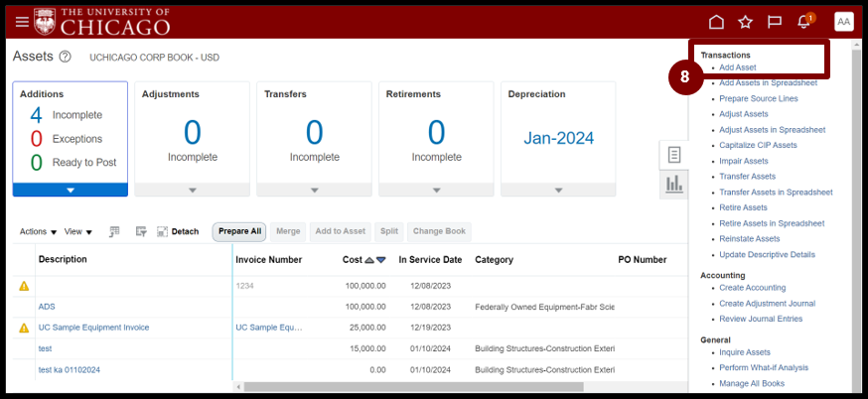
Task: Sort Cost column descending
Action: coord(380,260)
